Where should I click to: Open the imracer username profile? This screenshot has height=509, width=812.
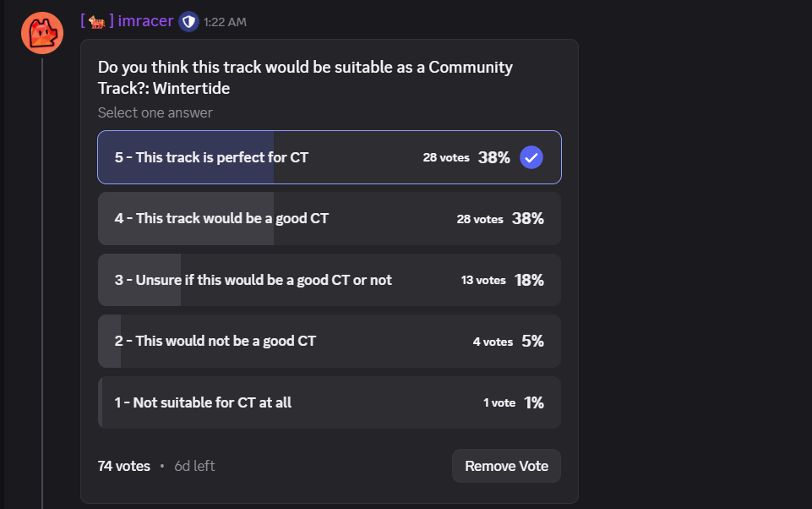point(145,21)
